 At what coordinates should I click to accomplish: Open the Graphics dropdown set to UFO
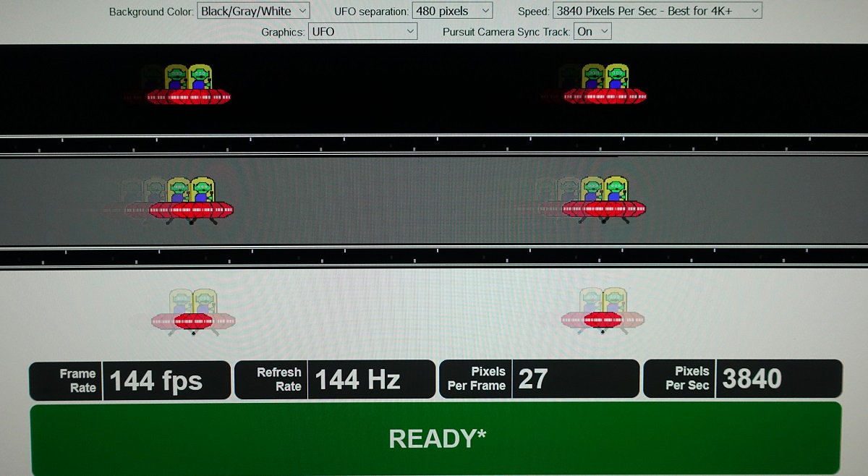point(362,32)
